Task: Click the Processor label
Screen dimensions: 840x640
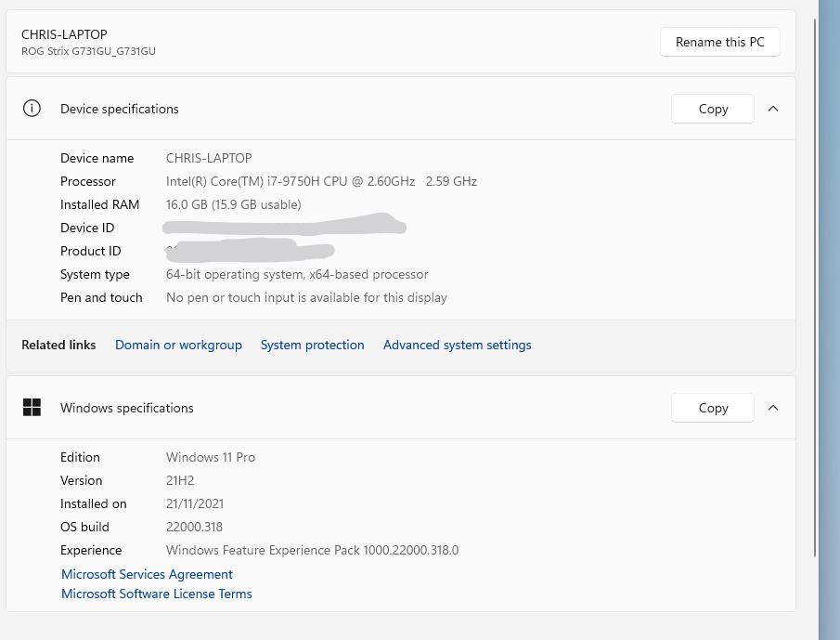Action: click(x=88, y=181)
